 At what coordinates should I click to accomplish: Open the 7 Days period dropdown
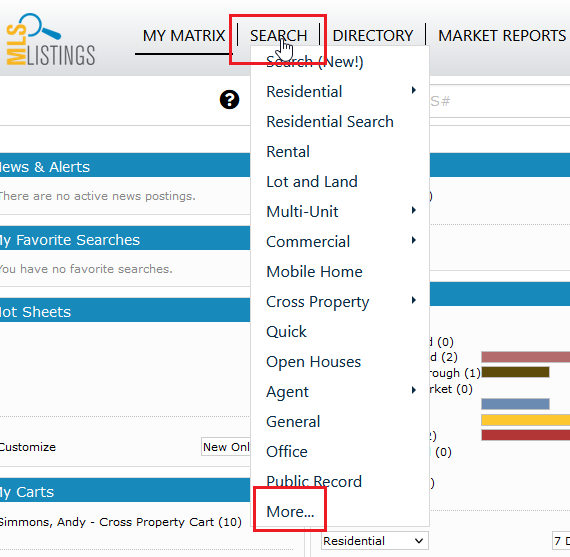561,541
